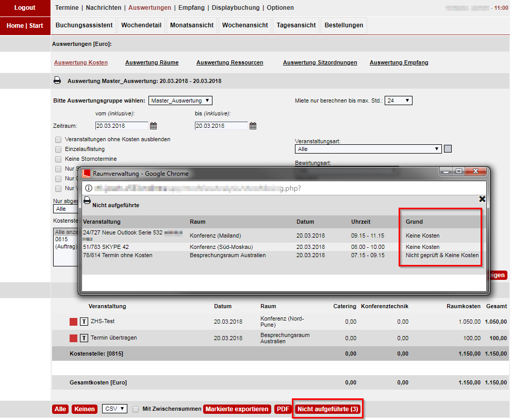This screenshot has width=511, height=420.
Task: Print the Nicht aufgeführte popup list
Action: point(87,200)
